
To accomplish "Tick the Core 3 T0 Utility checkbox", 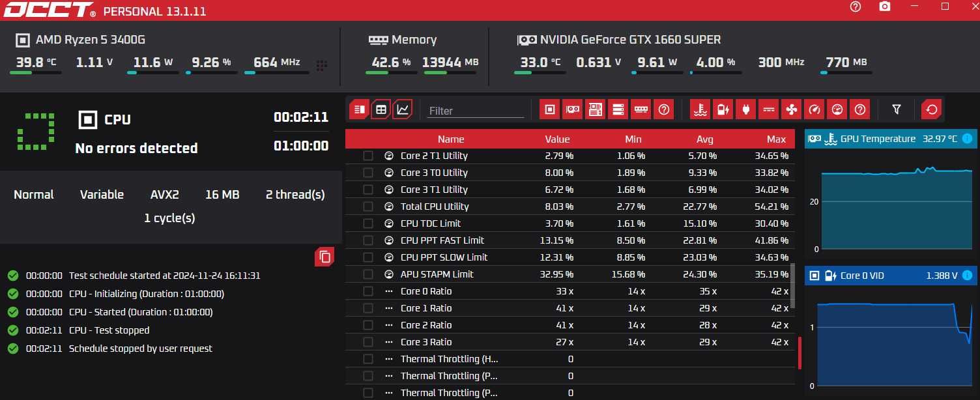I will (x=368, y=173).
